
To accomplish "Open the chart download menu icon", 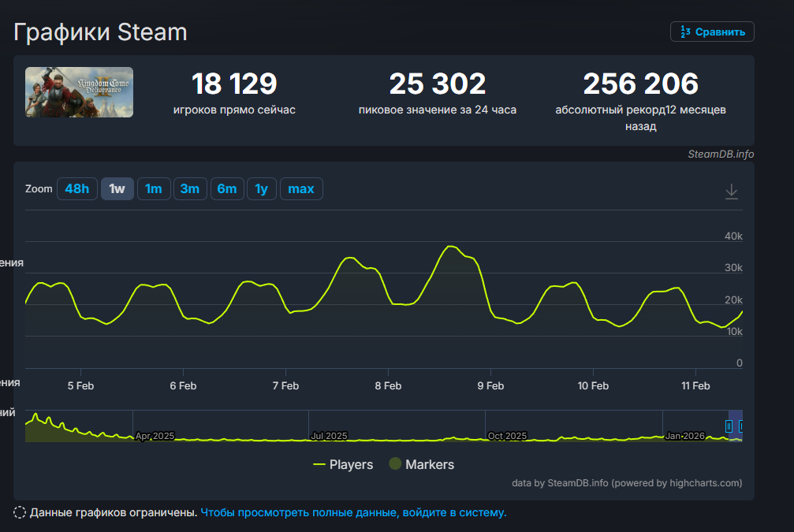I will click(x=731, y=192).
